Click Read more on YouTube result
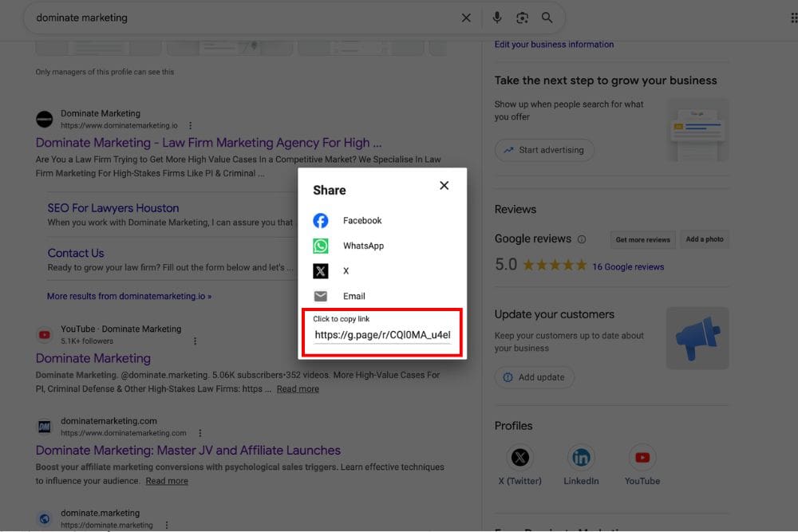This screenshot has height=532, width=798. tap(298, 389)
